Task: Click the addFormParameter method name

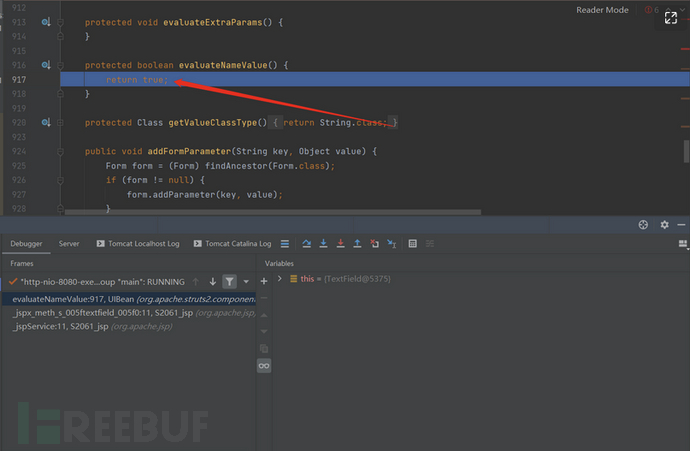Action: pos(189,151)
